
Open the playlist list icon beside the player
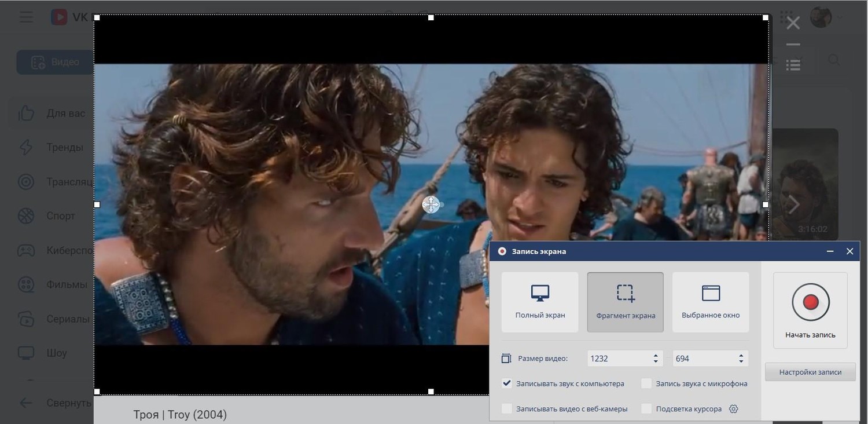793,64
